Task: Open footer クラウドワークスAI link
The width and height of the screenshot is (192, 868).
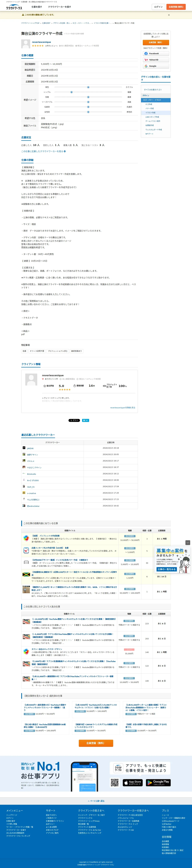Action: (125, 830)
